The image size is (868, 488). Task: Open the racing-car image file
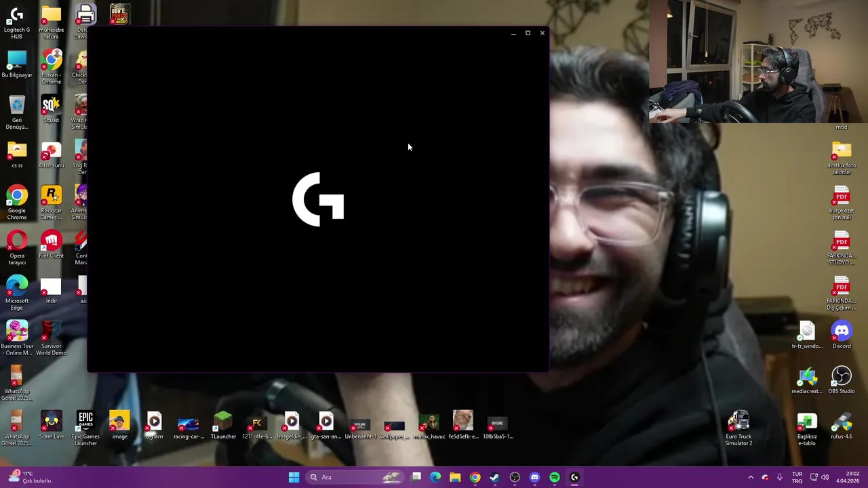point(189,425)
